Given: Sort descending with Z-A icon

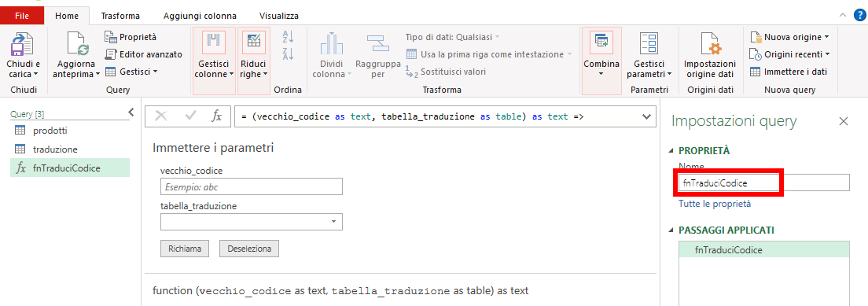Looking at the screenshot, I should (288, 53).
